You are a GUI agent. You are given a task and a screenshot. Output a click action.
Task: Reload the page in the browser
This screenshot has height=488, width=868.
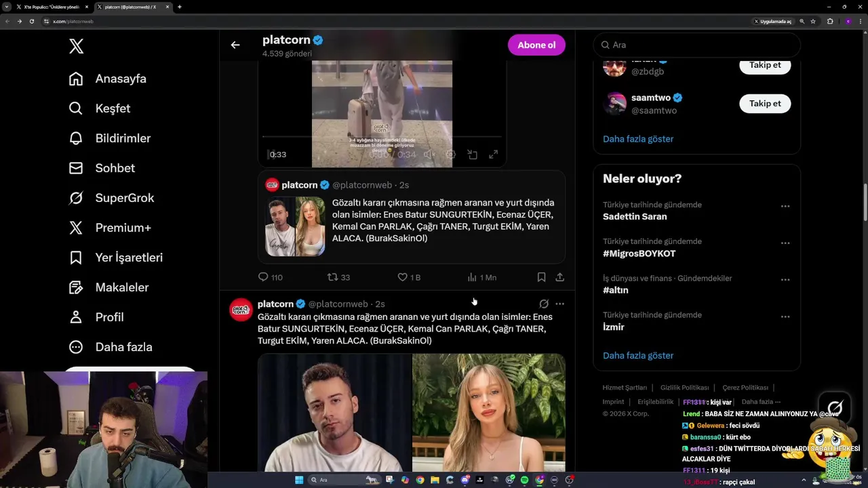click(31, 21)
